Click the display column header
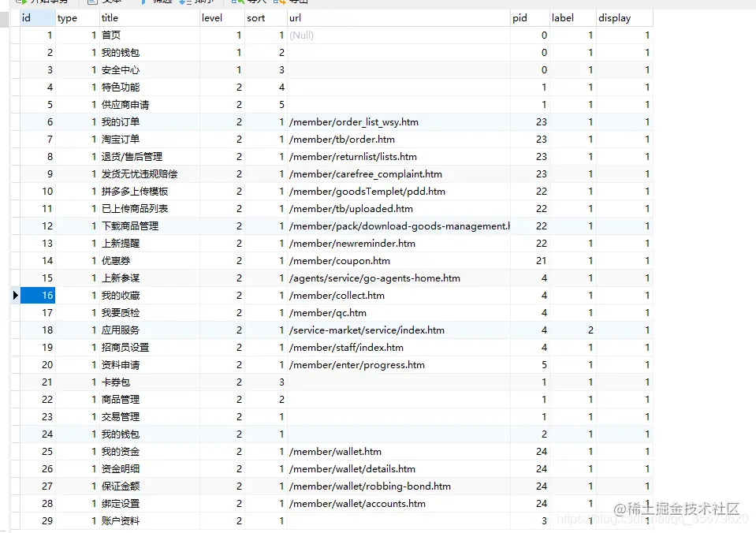The width and height of the screenshot is (756, 533). 625,18
